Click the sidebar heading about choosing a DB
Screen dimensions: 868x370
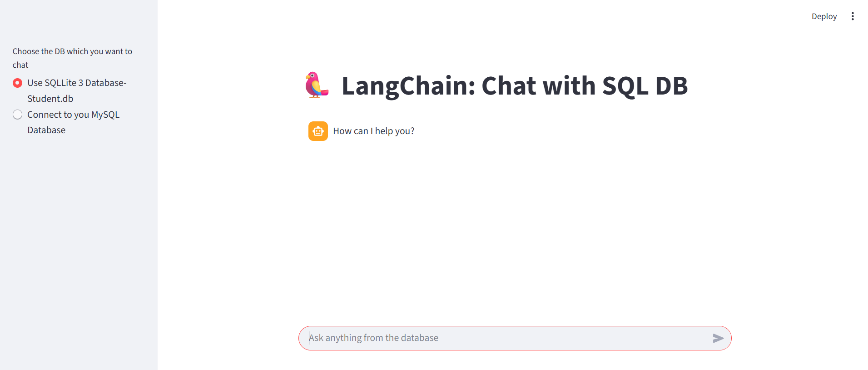[x=72, y=58]
